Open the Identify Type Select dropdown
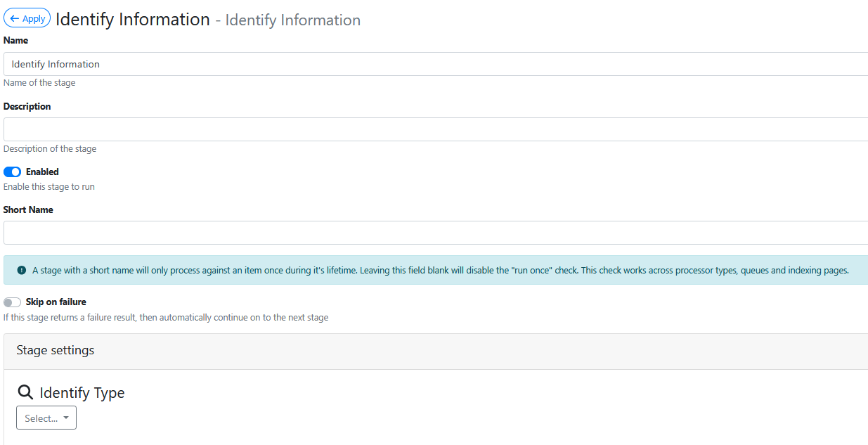 coord(46,418)
